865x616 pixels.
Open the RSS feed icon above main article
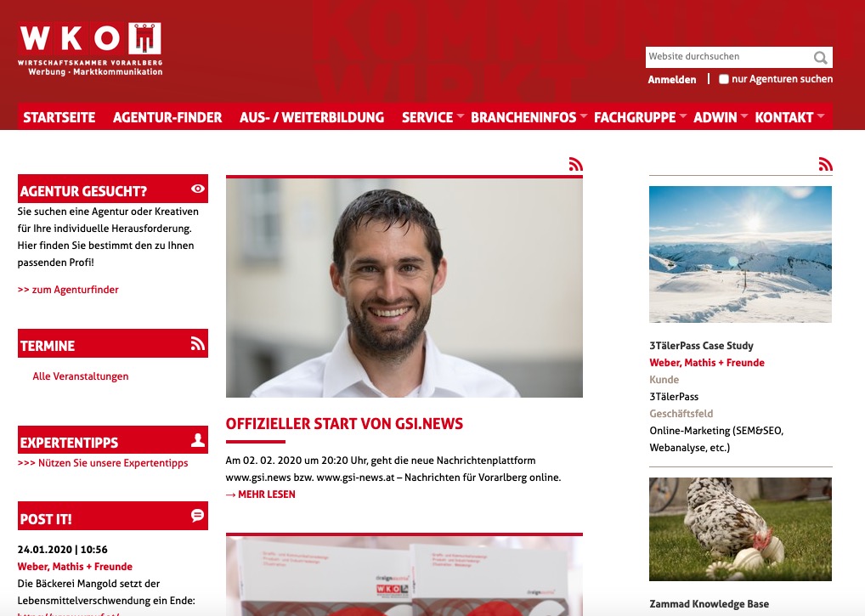point(576,164)
